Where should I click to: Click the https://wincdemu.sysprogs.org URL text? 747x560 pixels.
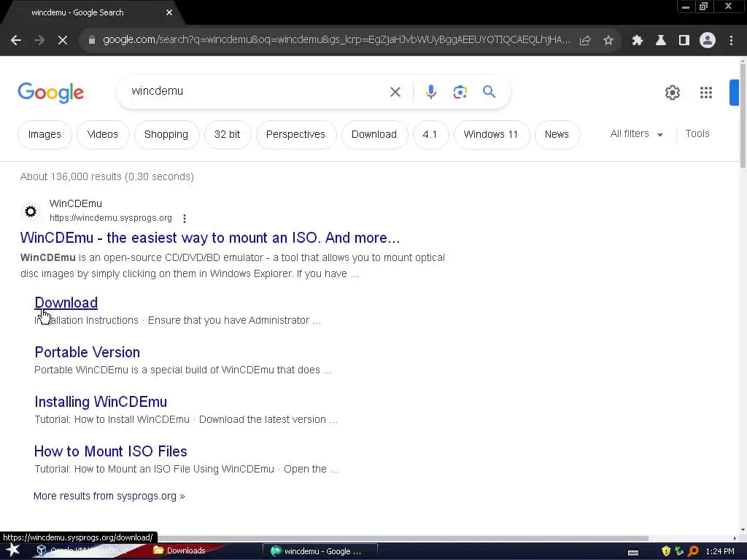coord(111,218)
